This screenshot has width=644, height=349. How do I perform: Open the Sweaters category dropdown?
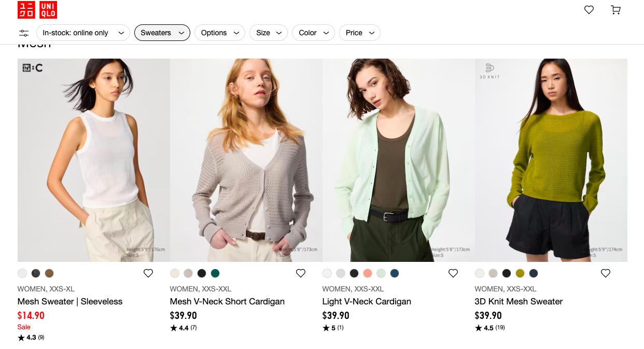162,33
